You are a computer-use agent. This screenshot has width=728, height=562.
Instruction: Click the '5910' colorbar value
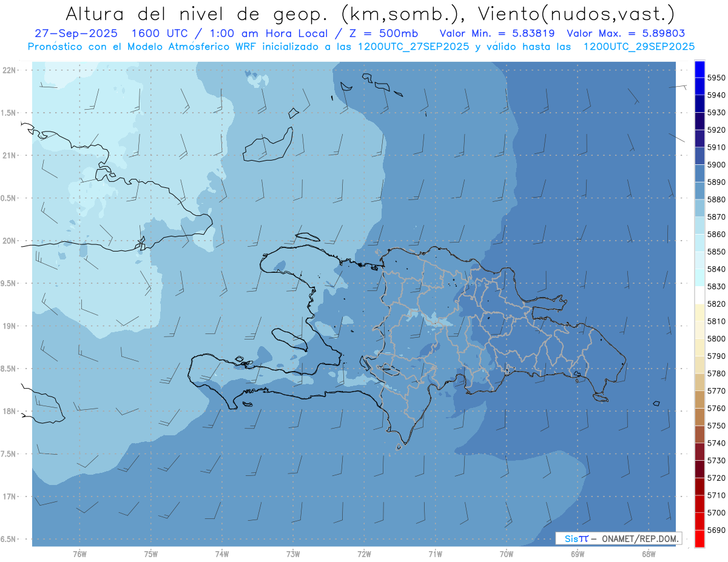[716, 147]
